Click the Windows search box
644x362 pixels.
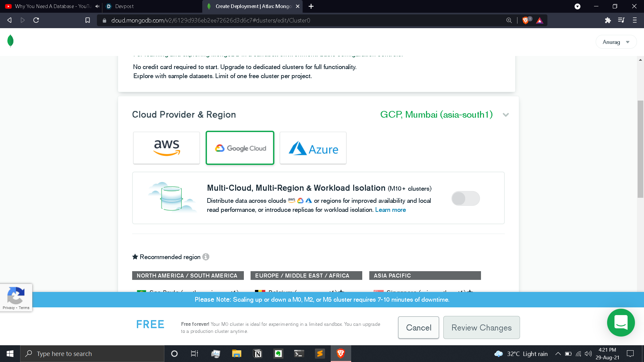(92, 354)
